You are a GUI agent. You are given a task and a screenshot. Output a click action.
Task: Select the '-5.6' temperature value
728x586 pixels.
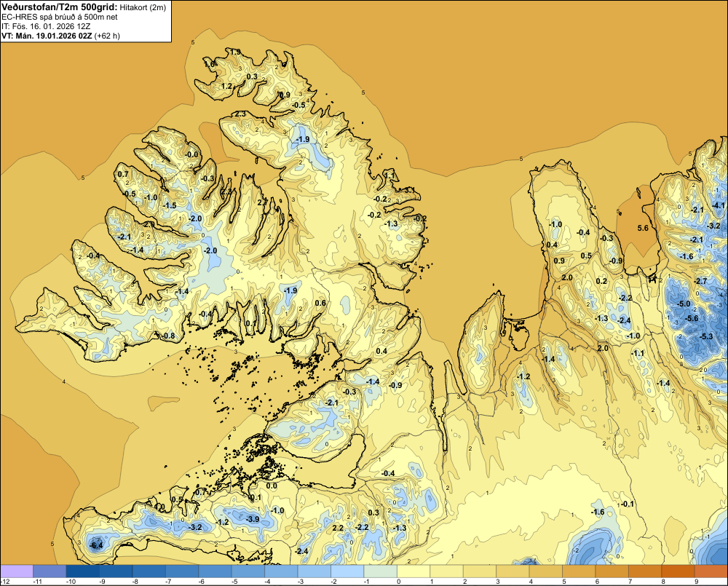coord(692,318)
